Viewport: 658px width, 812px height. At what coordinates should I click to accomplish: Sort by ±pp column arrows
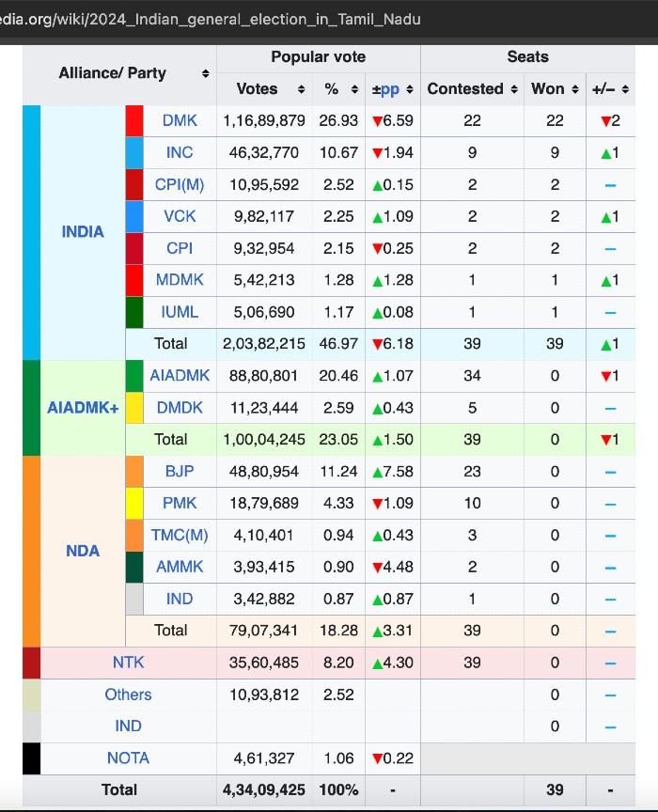[x=410, y=89]
